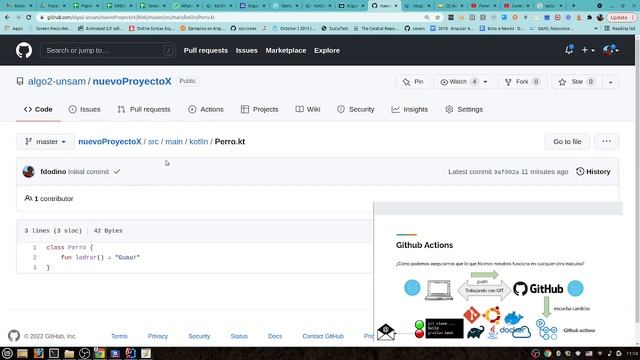Switch to the repository Issues tab
This screenshot has width=640, height=360.
pos(84,109)
